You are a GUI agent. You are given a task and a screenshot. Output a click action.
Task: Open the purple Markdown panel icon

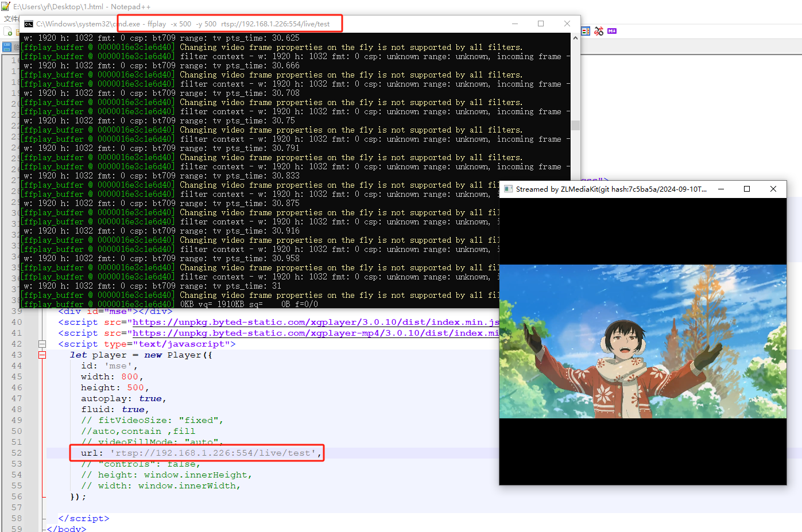(x=612, y=31)
